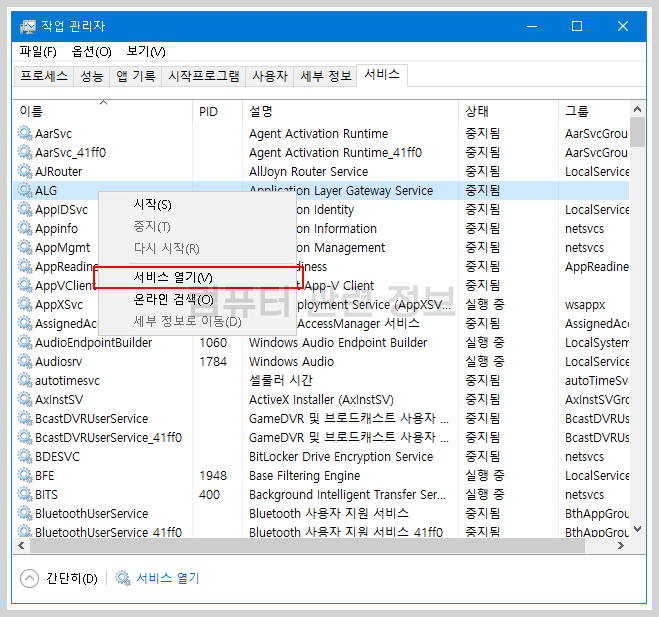Open the 파일(F) menu
Viewport: 659px width, 617px height.
38,52
